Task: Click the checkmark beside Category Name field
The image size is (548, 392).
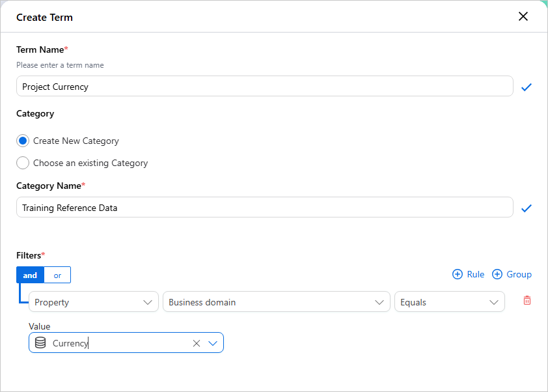Action: point(527,208)
